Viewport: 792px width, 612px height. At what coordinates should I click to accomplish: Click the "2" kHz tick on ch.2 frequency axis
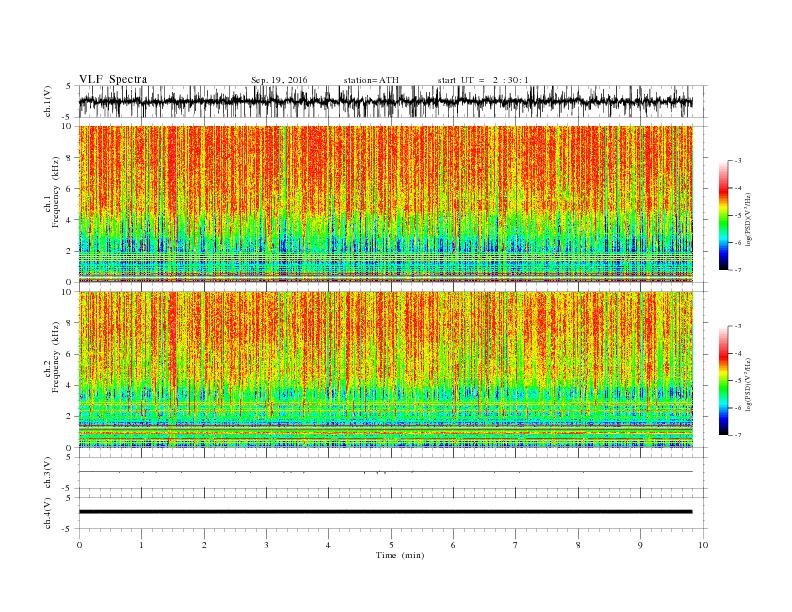click(69, 417)
